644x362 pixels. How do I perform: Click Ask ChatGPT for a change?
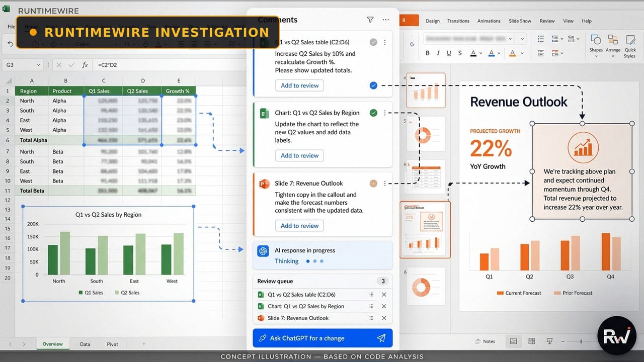click(323, 338)
